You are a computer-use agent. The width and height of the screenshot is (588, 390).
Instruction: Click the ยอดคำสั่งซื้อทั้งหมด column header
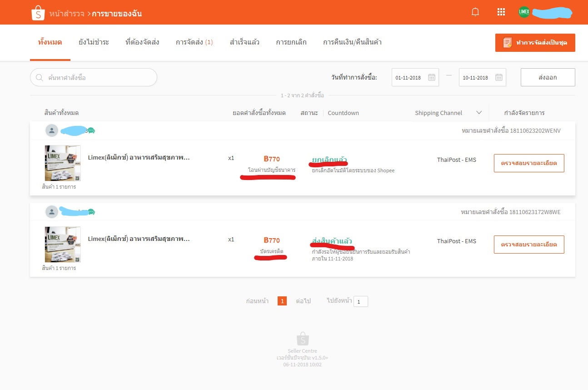[259, 113]
